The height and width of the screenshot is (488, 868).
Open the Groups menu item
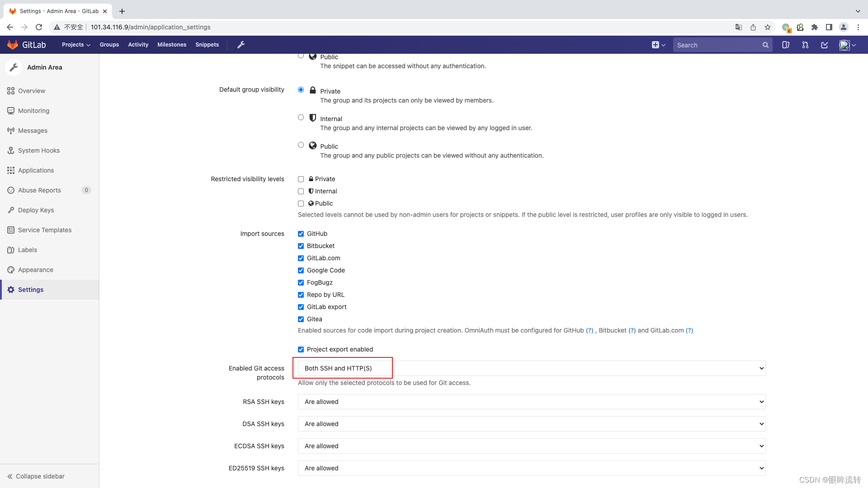pos(109,45)
